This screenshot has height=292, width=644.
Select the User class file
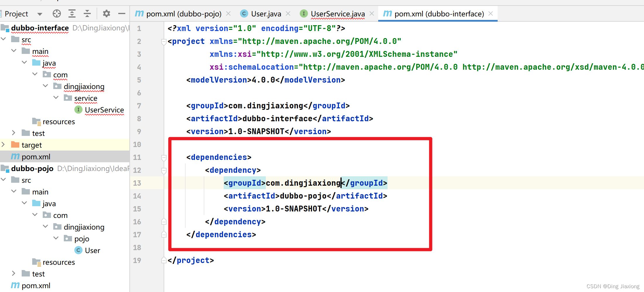[x=93, y=250]
